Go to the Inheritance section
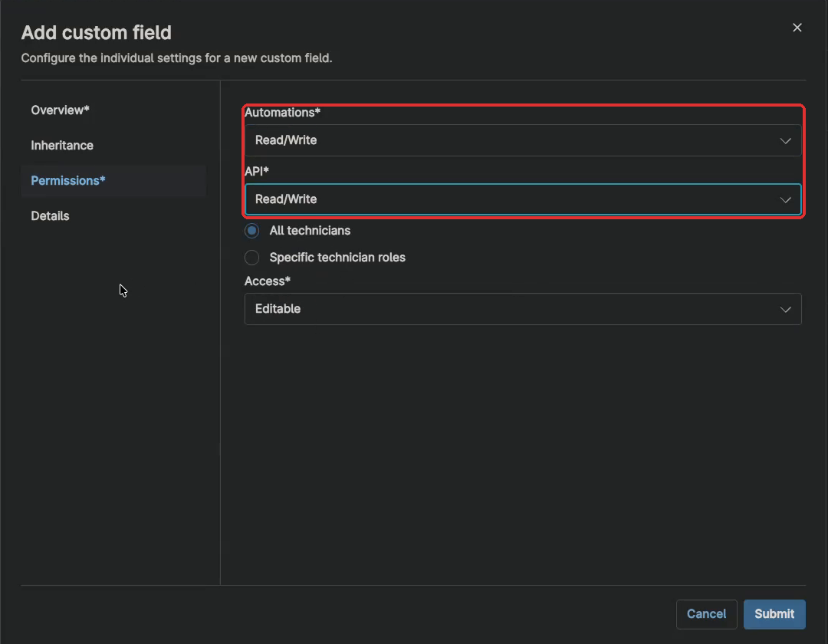The width and height of the screenshot is (828, 644). point(62,146)
